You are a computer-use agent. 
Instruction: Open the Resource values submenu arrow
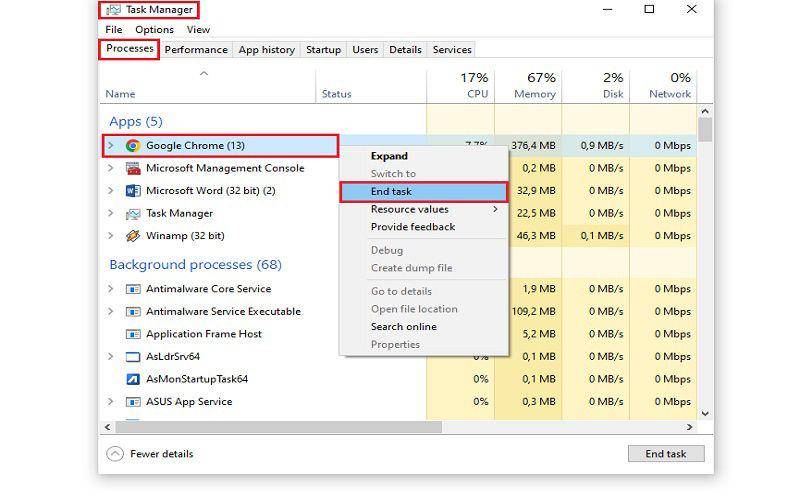(x=495, y=209)
